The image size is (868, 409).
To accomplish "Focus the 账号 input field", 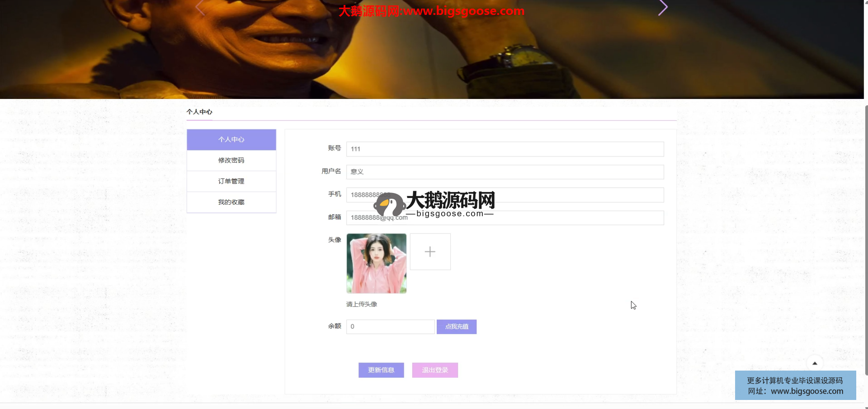I will coord(505,149).
